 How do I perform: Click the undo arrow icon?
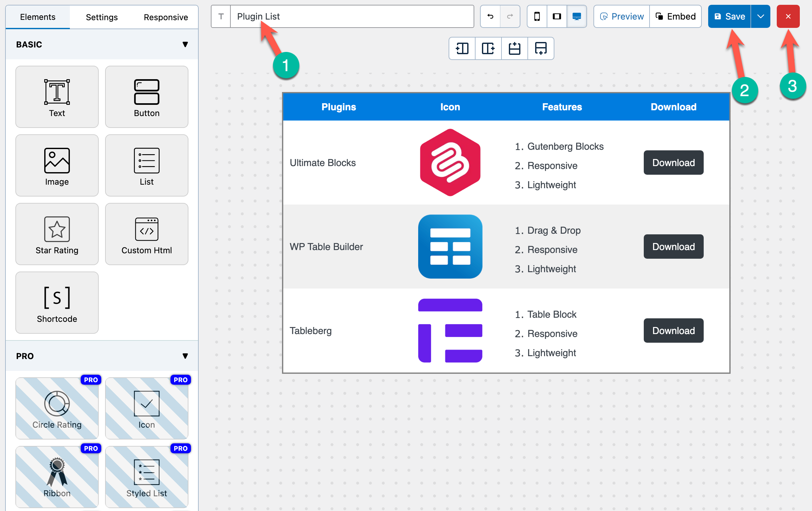click(x=490, y=16)
